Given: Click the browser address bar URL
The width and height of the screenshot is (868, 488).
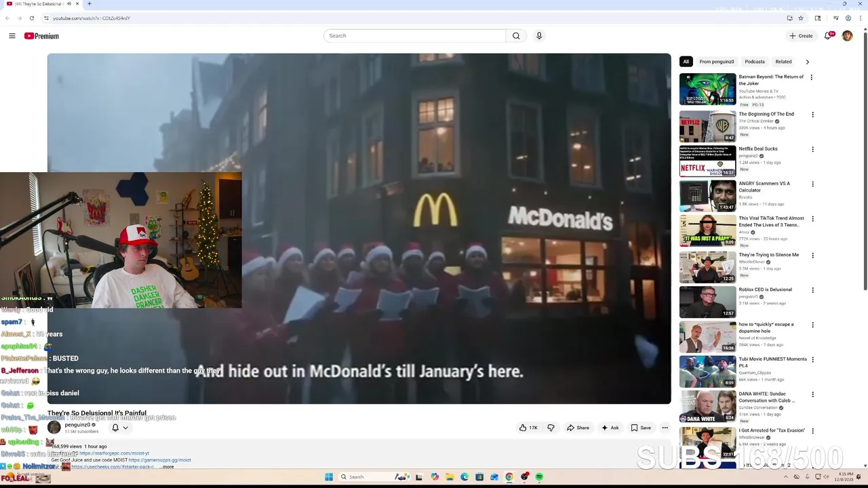Looking at the screenshot, I should (x=92, y=18).
